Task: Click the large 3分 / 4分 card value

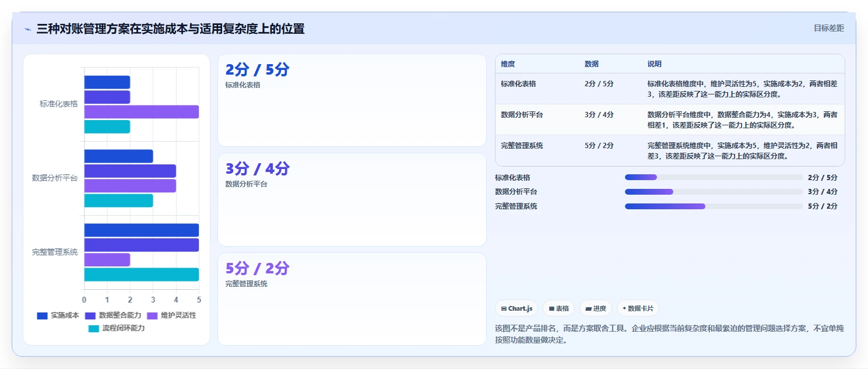Action: [257, 169]
